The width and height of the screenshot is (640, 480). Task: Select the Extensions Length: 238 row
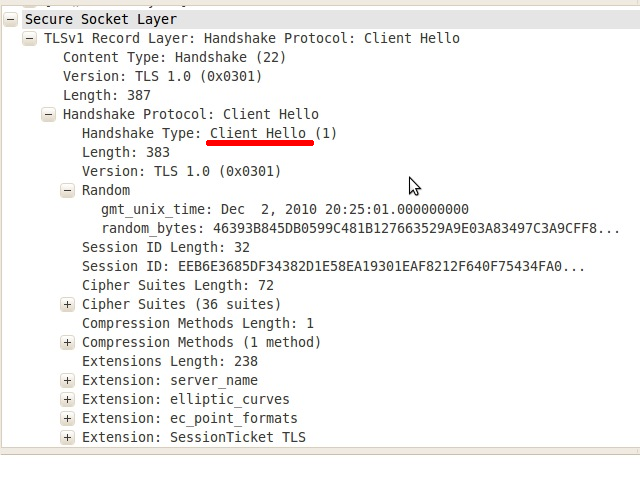(x=170, y=361)
